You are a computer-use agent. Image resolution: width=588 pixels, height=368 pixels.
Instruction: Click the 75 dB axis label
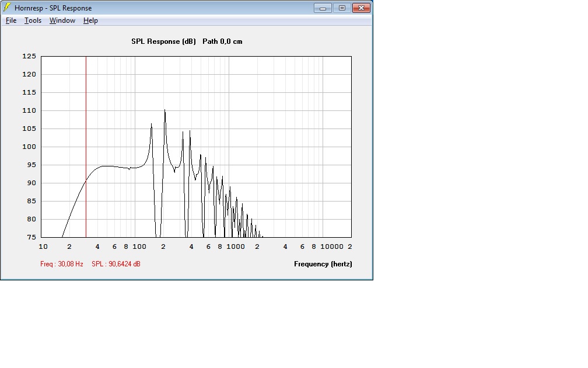click(32, 237)
